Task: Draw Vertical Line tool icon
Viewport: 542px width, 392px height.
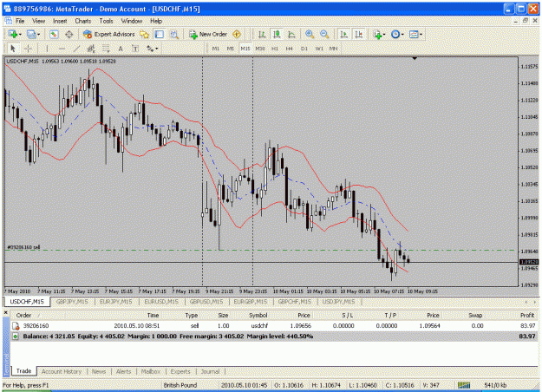Action: [x=47, y=49]
